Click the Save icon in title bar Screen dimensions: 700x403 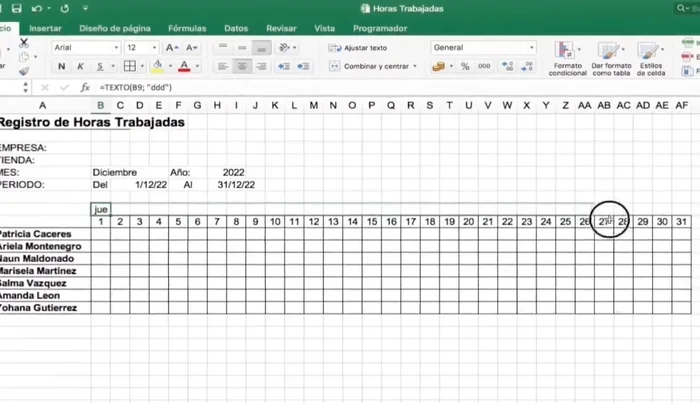coord(17,8)
